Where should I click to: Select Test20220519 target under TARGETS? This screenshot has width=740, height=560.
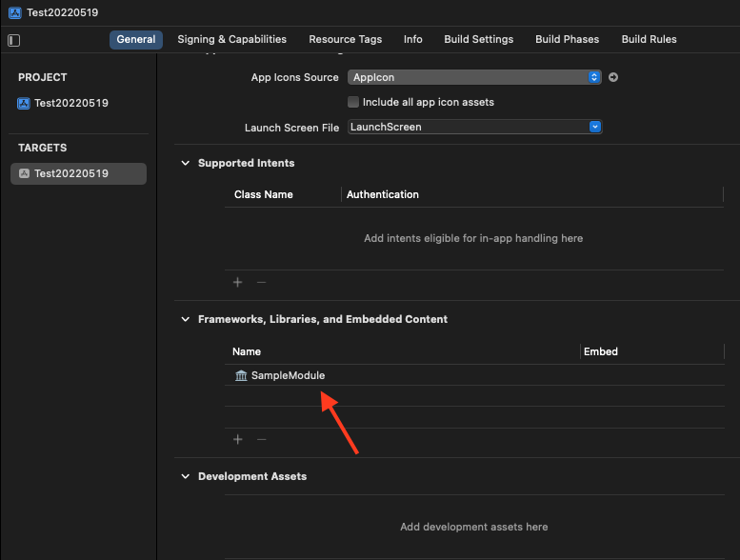click(x=78, y=173)
